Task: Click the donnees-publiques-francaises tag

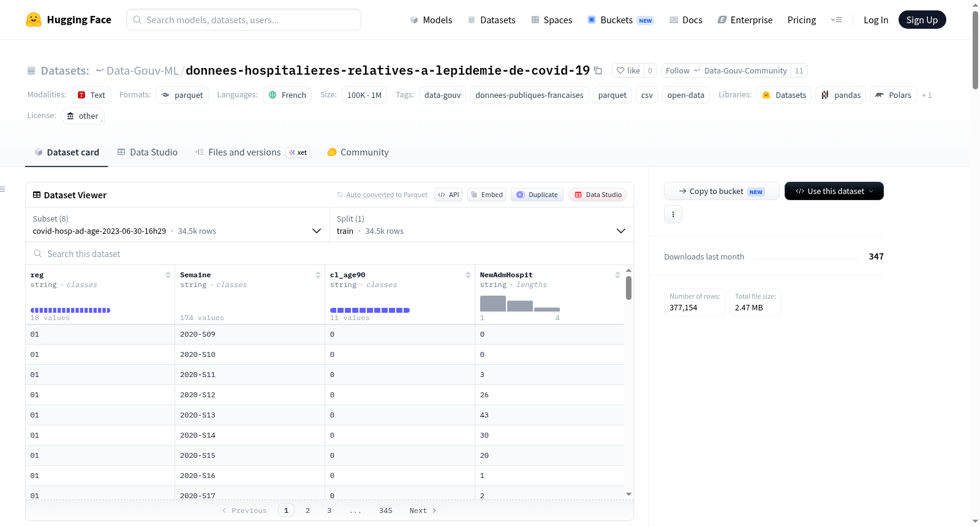Action: [x=529, y=95]
